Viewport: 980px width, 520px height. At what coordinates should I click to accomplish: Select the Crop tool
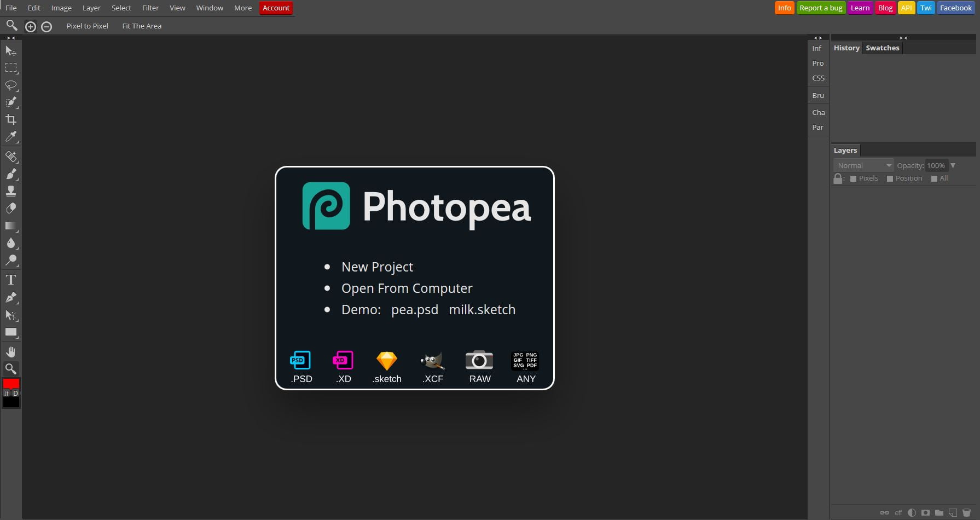pyautogui.click(x=11, y=119)
